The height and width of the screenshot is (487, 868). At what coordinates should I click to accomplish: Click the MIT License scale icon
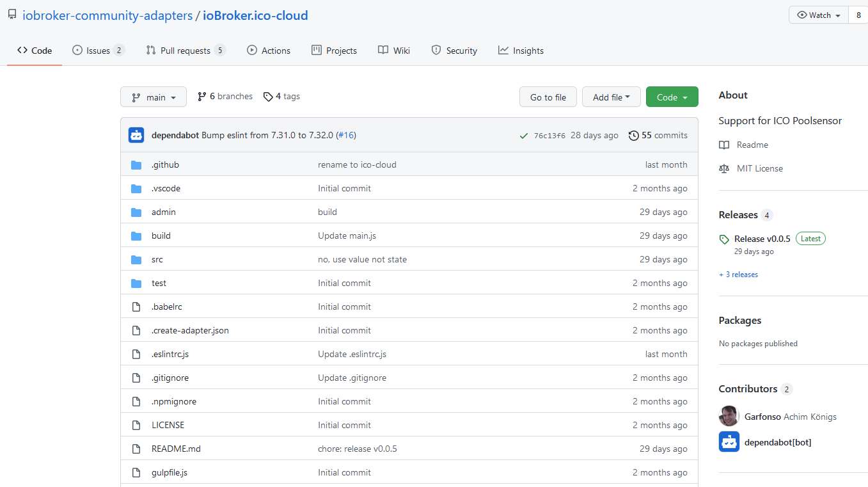(x=724, y=169)
